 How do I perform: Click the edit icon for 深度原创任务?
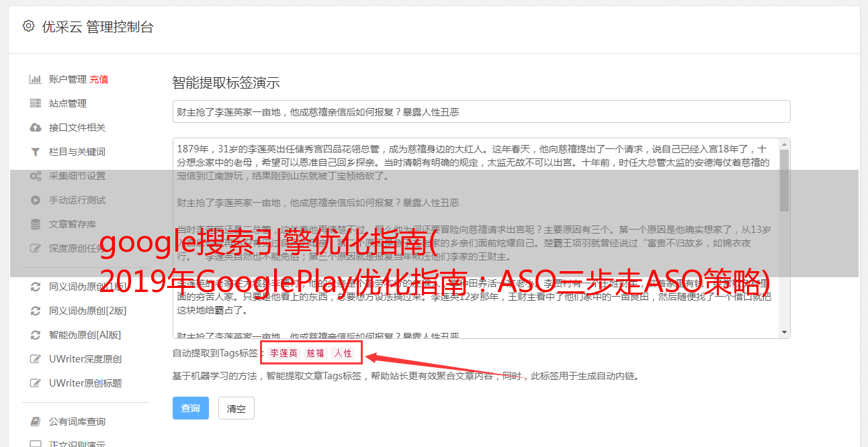click(x=36, y=248)
